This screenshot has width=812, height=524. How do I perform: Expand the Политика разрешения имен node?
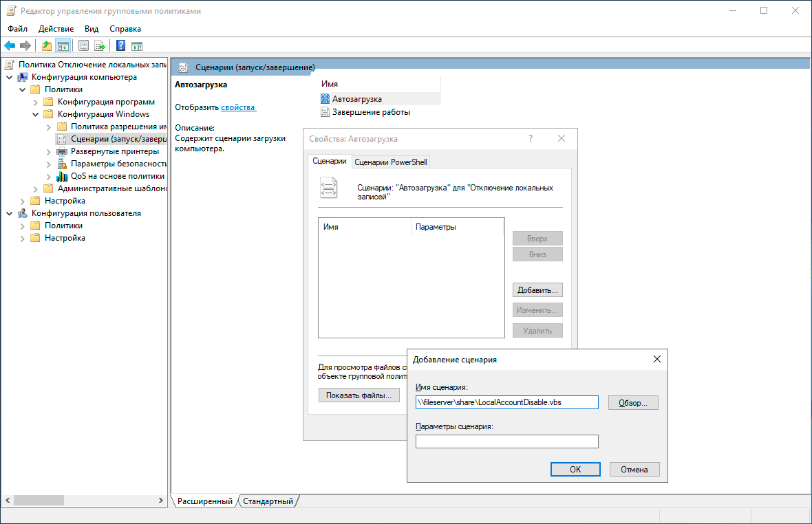click(49, 127)
